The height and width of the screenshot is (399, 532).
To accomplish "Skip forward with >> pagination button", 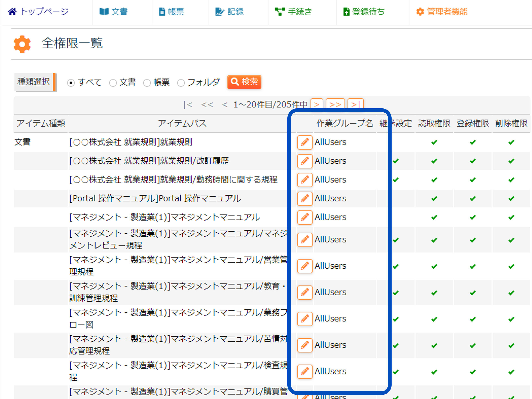I will [x=335, y=104].
